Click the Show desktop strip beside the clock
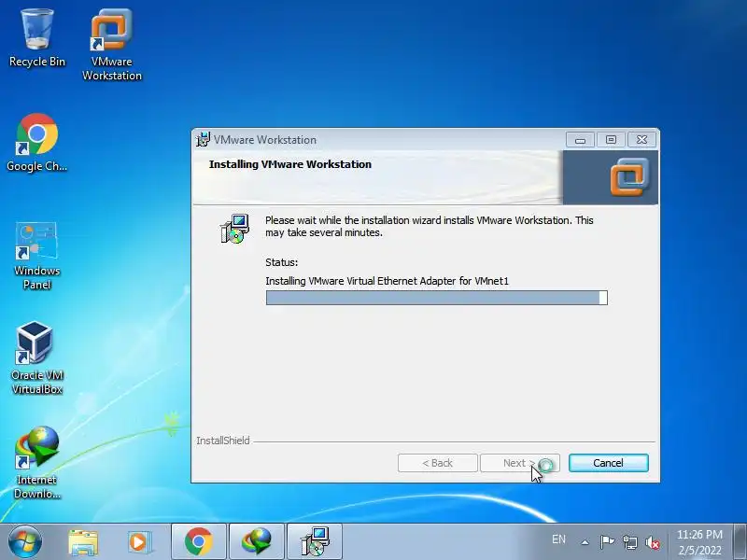The width and height of the screenshot is (747, 560). pos(740,542)
